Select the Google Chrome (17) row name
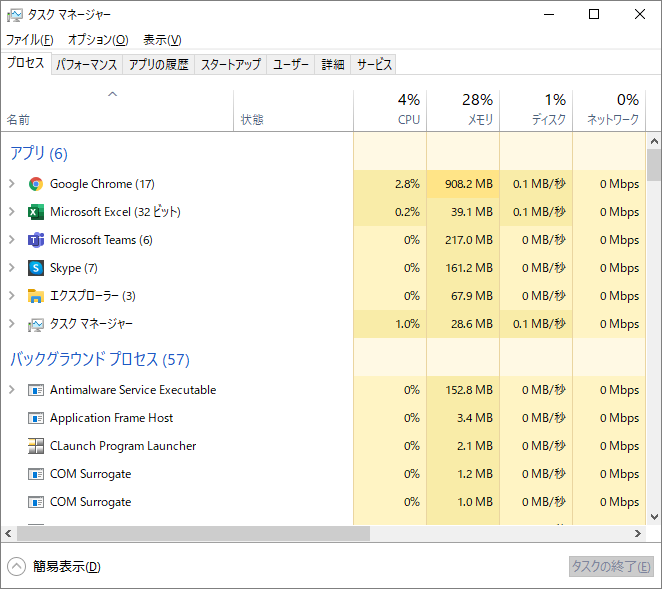The width and height of the screenshot is (662, 589). [102, 184]
